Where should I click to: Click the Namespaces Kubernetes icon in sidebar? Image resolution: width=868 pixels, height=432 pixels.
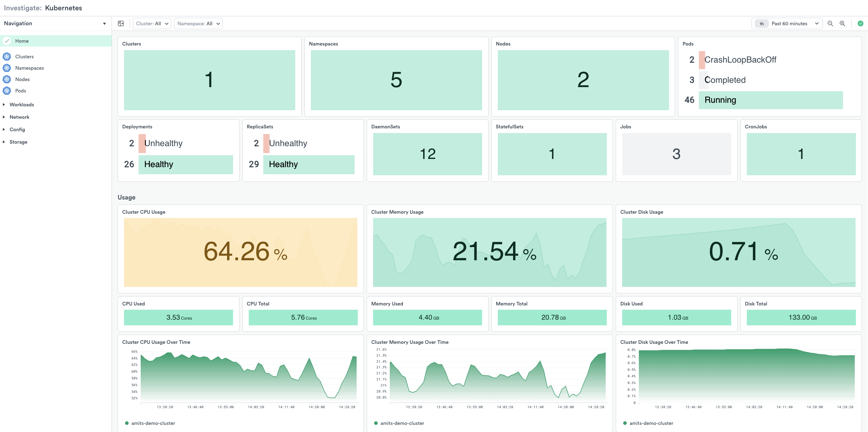pyautogui.click(x=7, y=68)
